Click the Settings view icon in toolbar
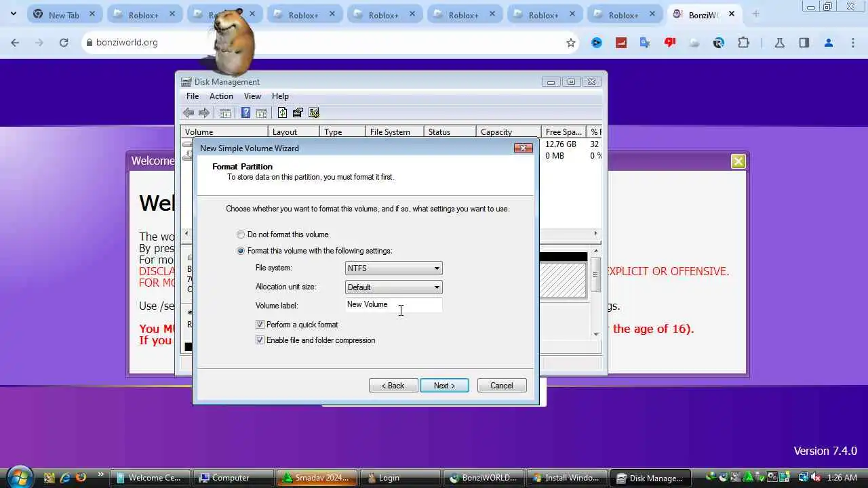 pos(314,113)
